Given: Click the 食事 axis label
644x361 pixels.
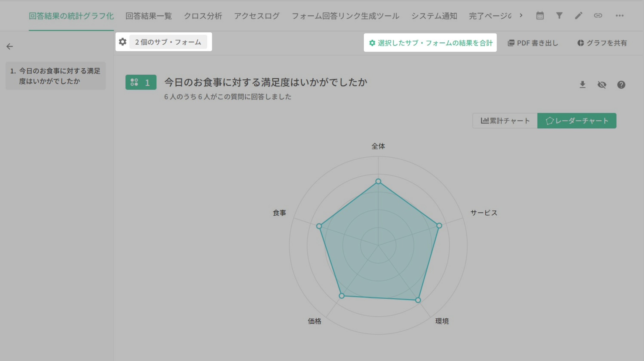Looking at the screenshot, I should pos(279,213).
